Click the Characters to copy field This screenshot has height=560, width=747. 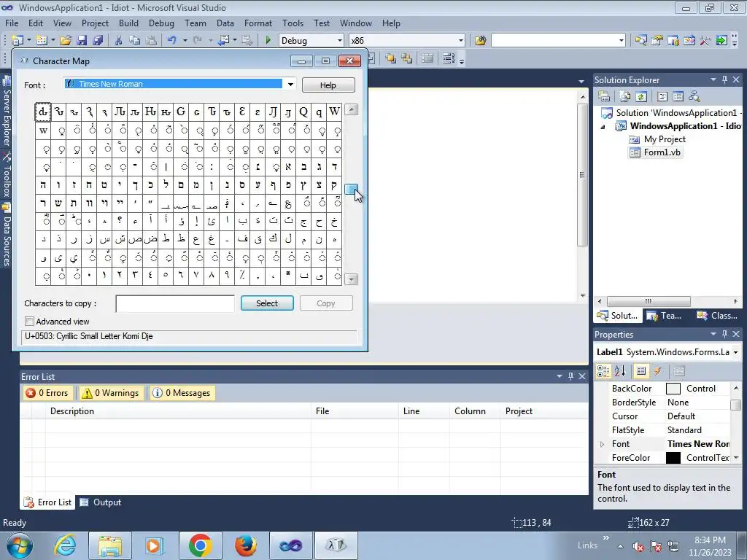click(x=175, y=303)
